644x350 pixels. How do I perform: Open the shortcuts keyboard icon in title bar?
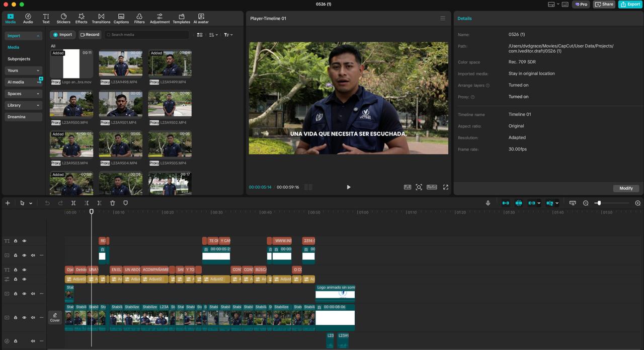coord(565,4)
